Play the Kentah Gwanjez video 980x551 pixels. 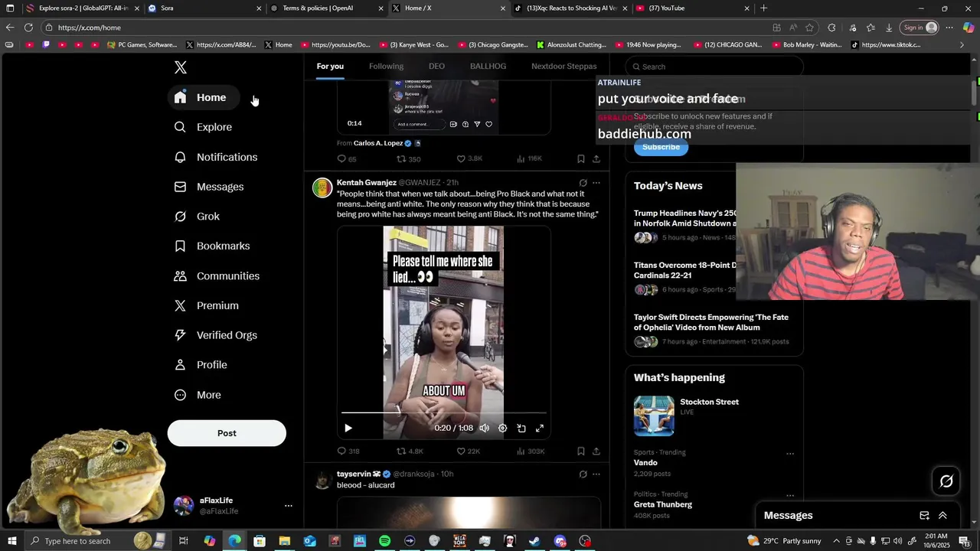[348, 429]
